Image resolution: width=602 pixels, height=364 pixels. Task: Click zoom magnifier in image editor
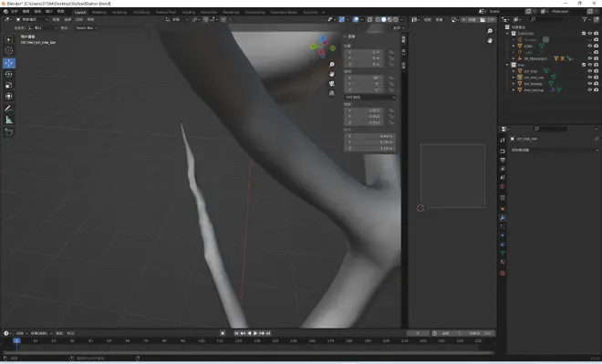coord(490,31)
